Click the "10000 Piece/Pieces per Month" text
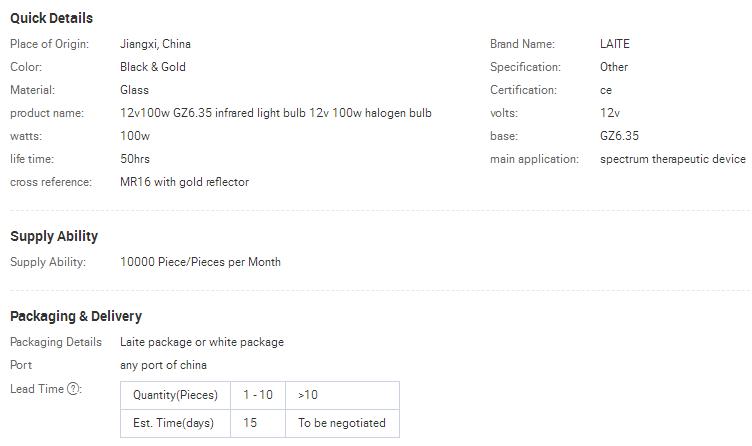The height and width of the screenshot is (446, 752). (200, 262)
